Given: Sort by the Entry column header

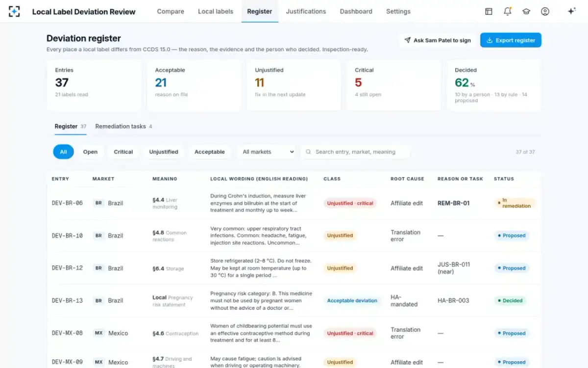Looking at the screenshot, I should 60,179.
